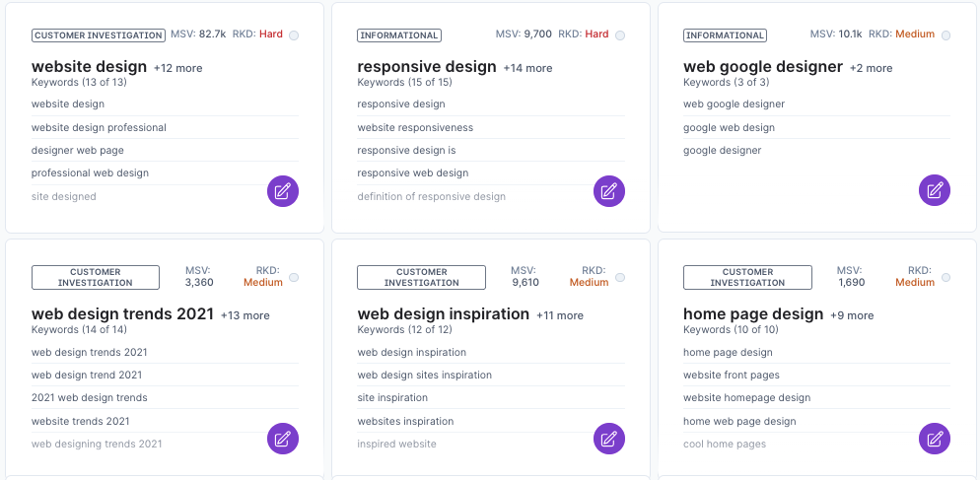The height and width of the screenshot is (480, 980).
Task: Open editor for home page design card
Action: [934, 439]
